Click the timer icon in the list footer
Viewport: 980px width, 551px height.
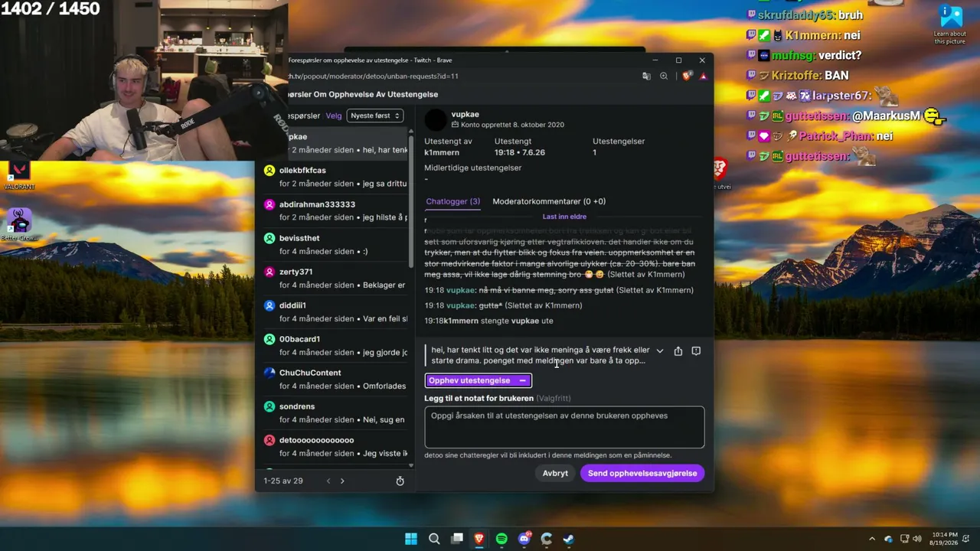pos(400,481)
